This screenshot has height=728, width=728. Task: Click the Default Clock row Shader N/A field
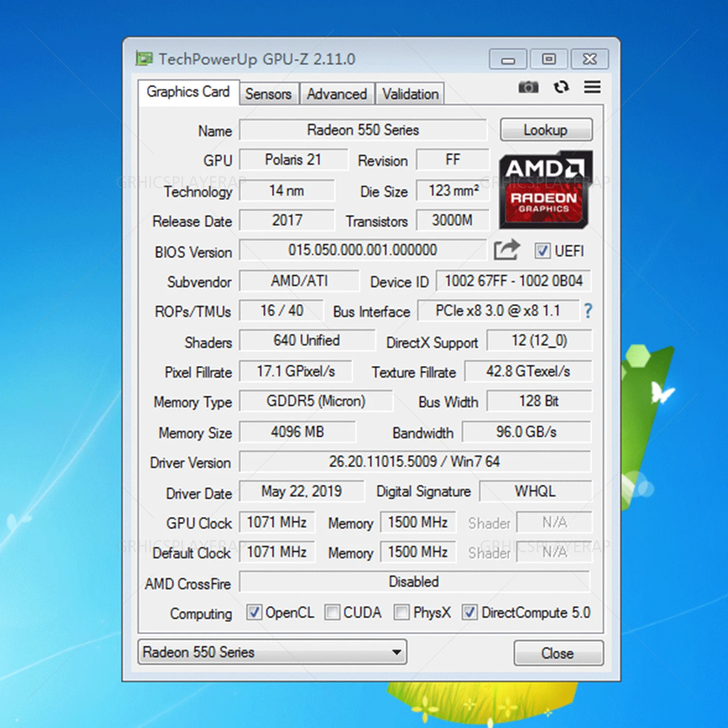click(x=554, y=552)
